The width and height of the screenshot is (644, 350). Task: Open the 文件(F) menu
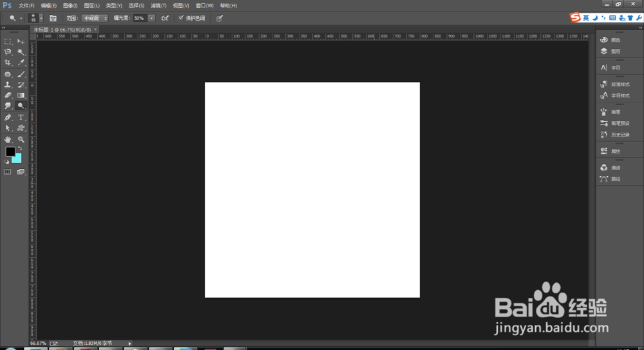pos(26,6)
